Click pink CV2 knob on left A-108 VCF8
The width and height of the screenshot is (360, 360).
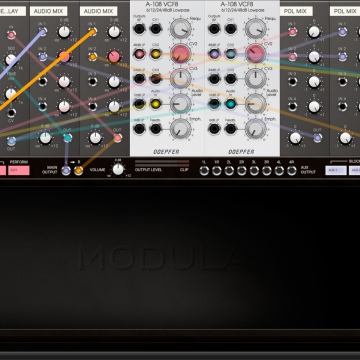coord(181,54)
